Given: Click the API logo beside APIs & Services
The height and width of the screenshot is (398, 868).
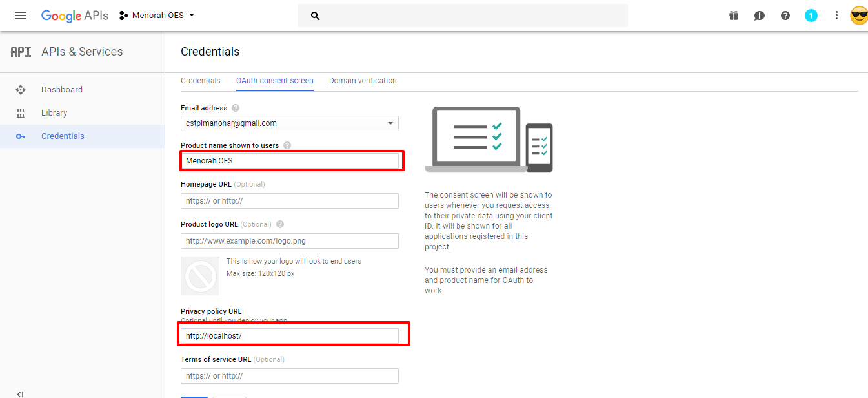Looking at the screenshot, I should [x=21, y=52].
